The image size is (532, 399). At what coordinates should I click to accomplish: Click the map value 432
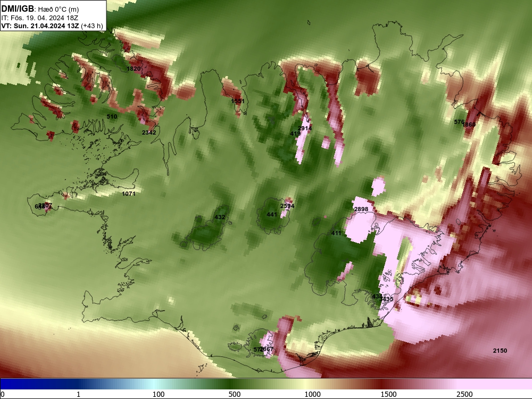click(220, 217)
